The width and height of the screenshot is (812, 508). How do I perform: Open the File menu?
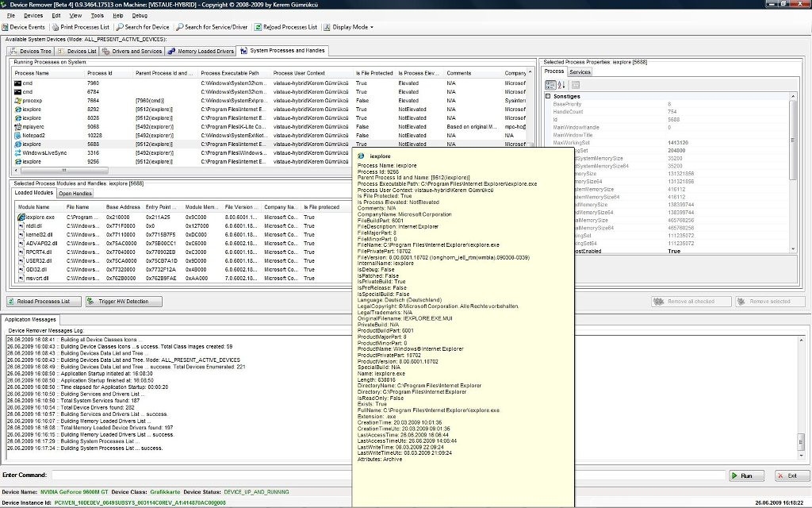point(11,16)
